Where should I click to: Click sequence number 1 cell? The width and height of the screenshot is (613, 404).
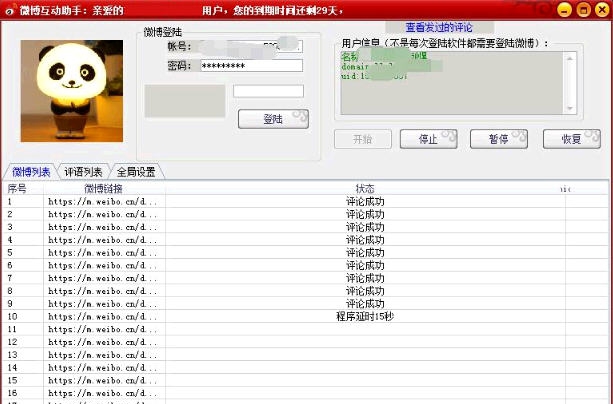coord(23,202)
